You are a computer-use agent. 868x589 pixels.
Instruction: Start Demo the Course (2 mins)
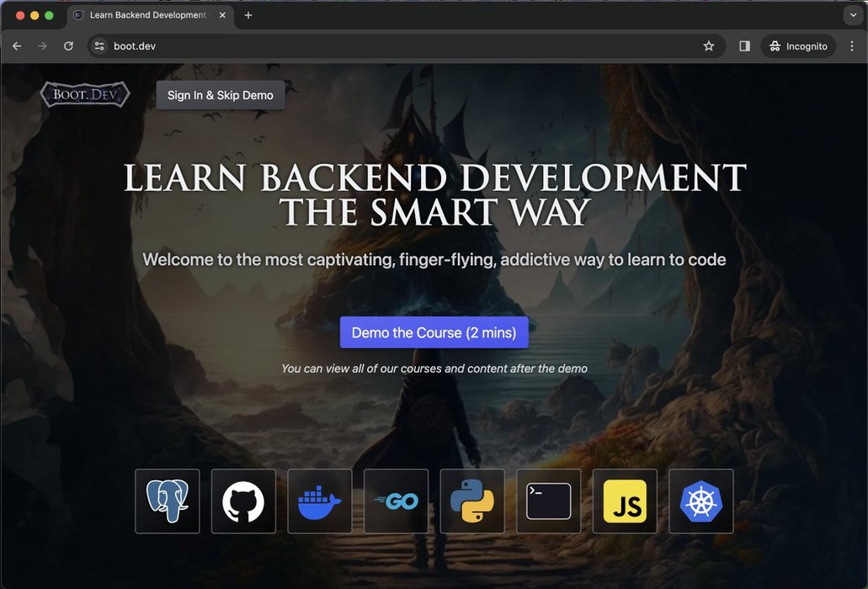(434, 332)
